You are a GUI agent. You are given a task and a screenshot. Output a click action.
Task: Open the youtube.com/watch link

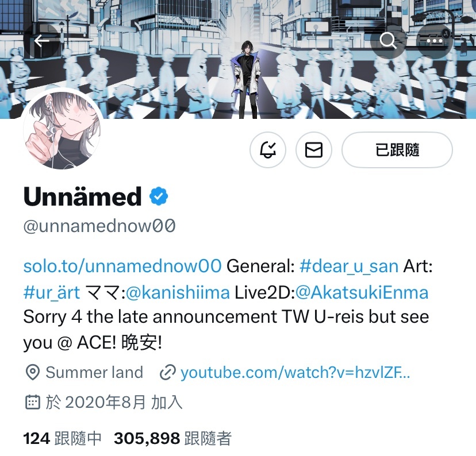point(295,372)
